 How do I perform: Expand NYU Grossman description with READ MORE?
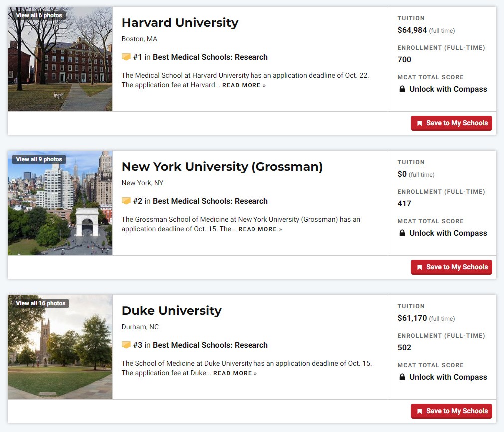259,229
